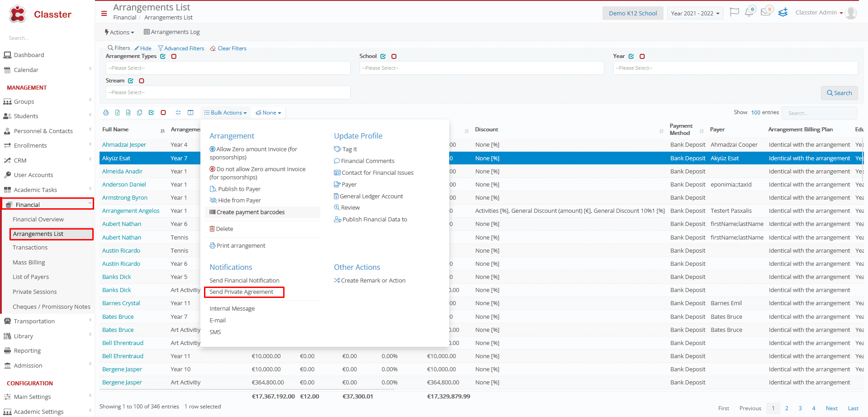The width and height of the screenshot is (868, 417).
Task: Open Ahmadzai Jesper student link
Action: tap(124, 145)
